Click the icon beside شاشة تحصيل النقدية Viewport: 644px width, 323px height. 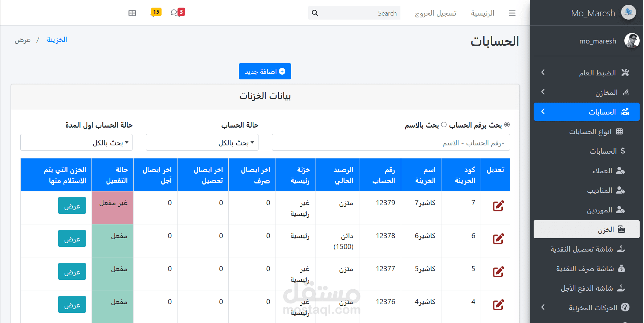pyautogui.click(x=621, y=249)
